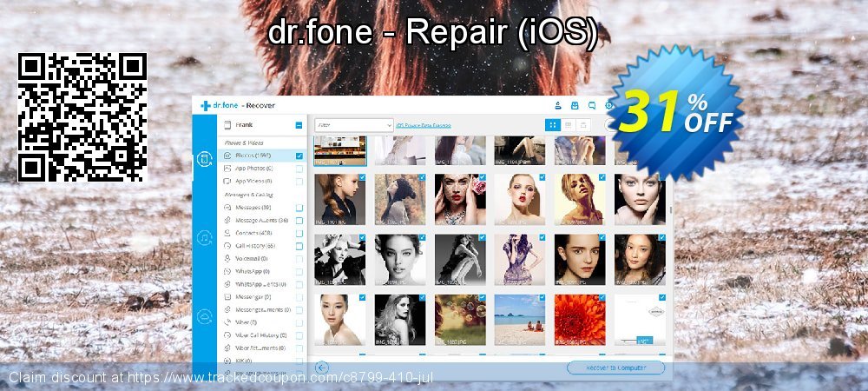This screenshot has height=391, width=868.
Task: Click the Frank device name
Action: (x=244, y=125)
